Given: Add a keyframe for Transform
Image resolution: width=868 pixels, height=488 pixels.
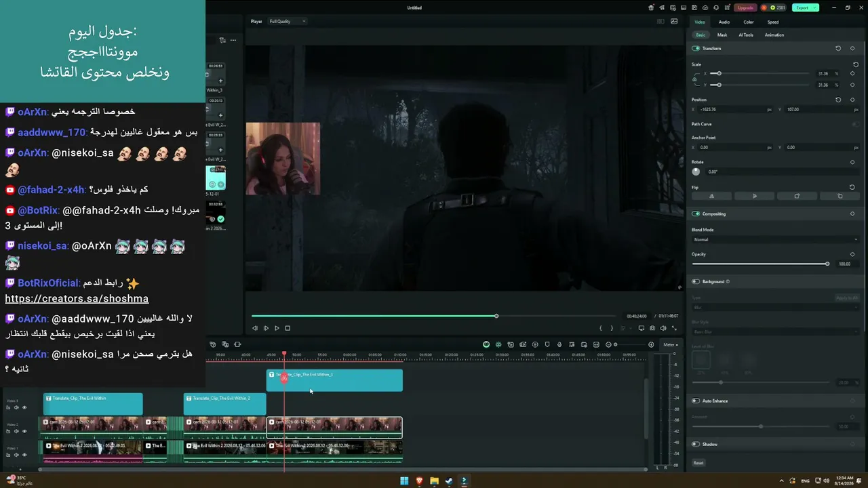Looking at the screenshot, I should point(852,48).
